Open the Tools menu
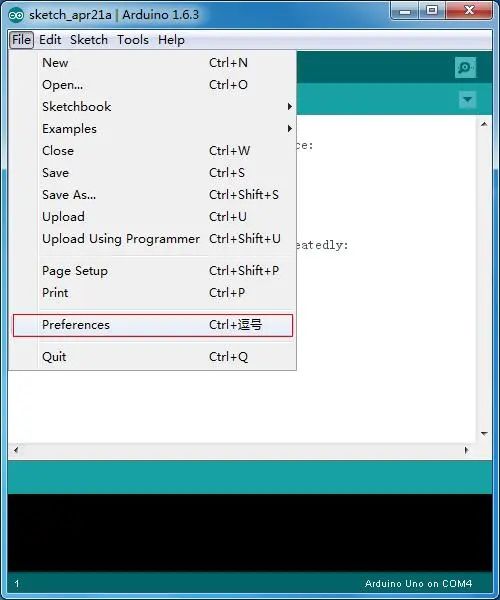The width and height of the screenshot is (500, 600). (x=133, y=39)
